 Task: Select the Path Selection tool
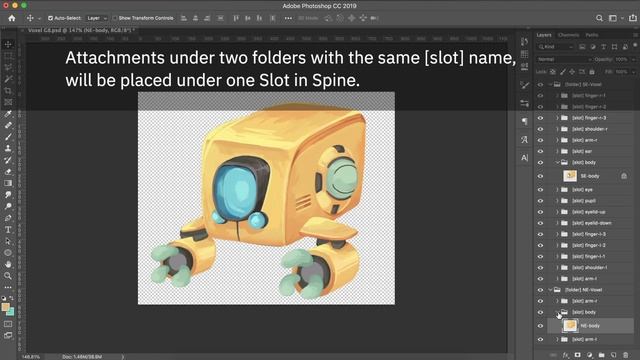pos(8,241)
